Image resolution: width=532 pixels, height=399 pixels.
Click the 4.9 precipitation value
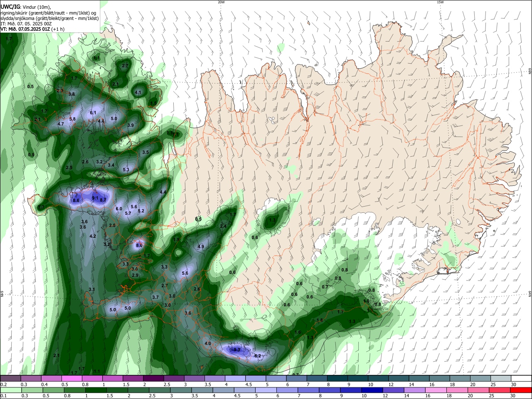201,246
